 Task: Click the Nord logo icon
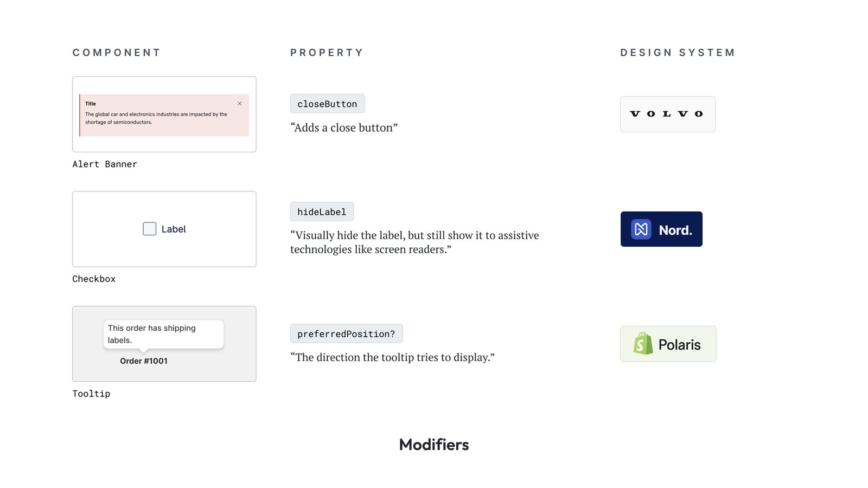tap(641, 229)
